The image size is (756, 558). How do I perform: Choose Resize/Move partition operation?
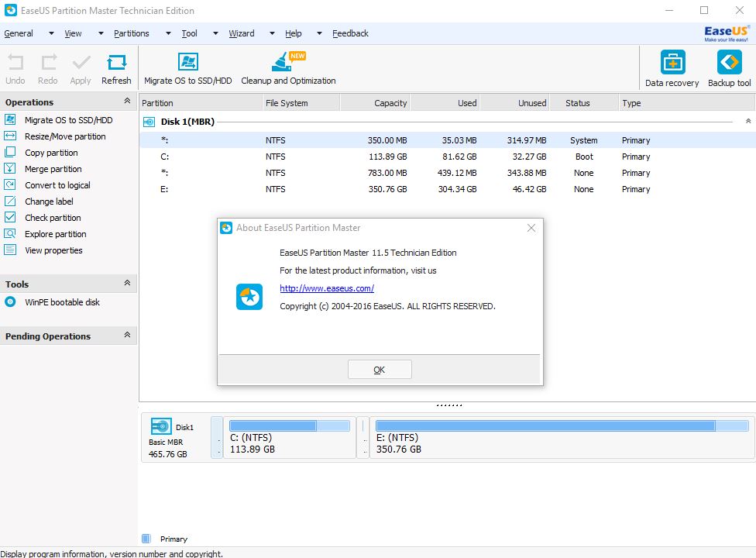65,136
